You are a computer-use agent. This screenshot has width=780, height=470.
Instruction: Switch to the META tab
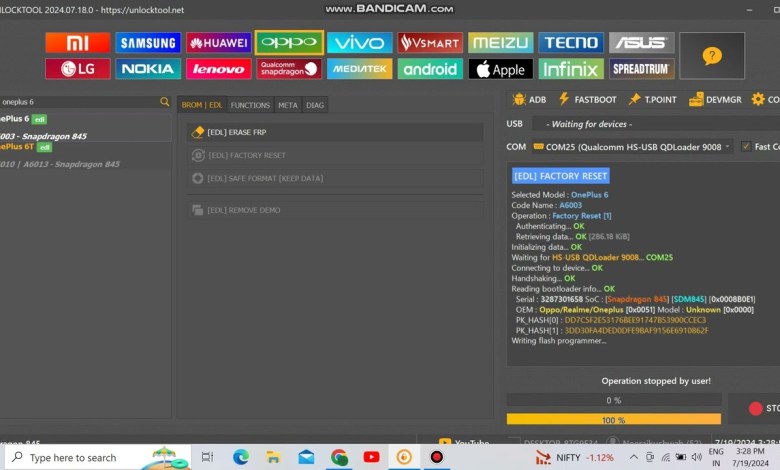coord(288,105)
